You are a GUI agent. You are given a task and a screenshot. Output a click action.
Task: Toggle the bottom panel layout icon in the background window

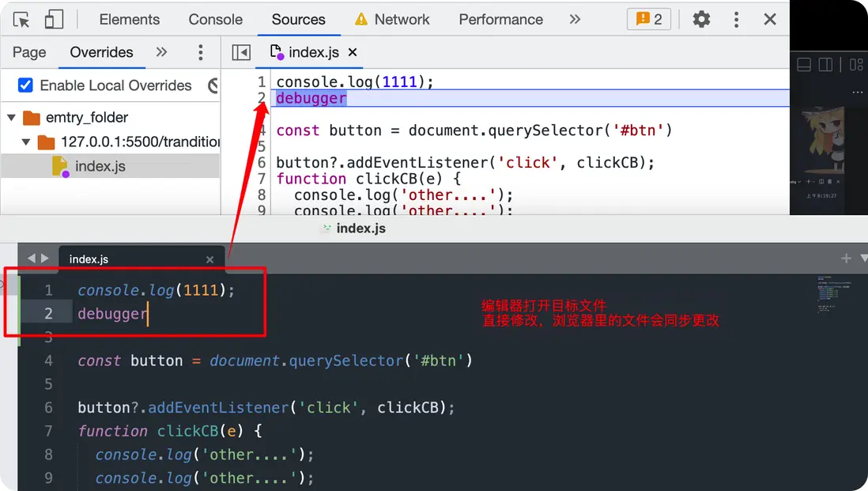[x=804, y=65]
